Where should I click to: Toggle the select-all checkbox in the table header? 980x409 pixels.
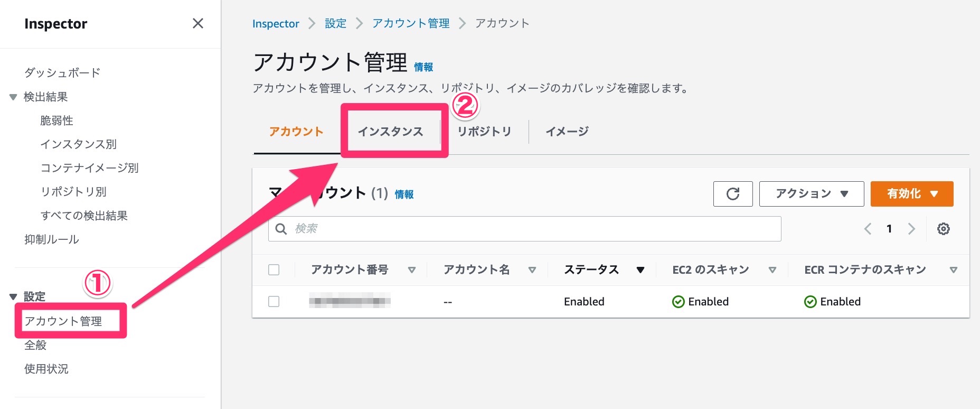click(x=274, y=269)
